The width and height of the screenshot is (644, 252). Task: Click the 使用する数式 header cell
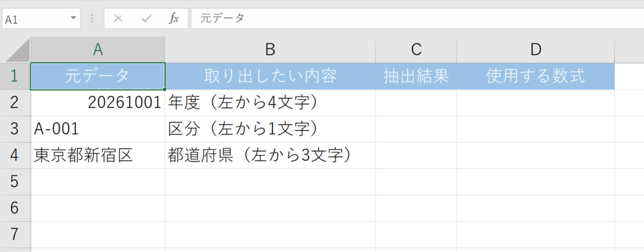[x=535, y=76]
